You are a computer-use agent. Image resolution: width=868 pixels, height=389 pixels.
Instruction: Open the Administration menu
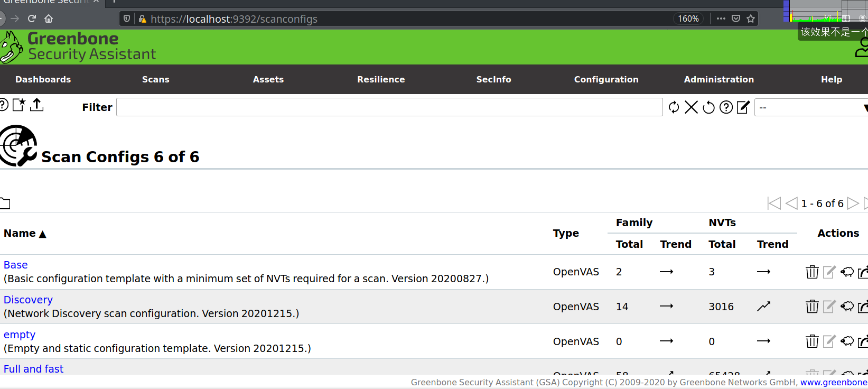click(719, 79)
